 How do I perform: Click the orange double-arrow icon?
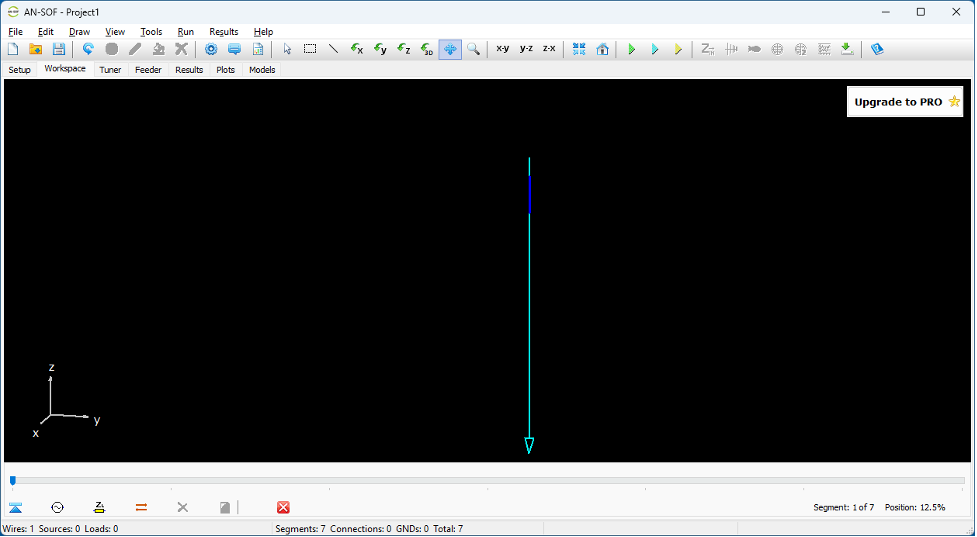[x=141, y=508]
